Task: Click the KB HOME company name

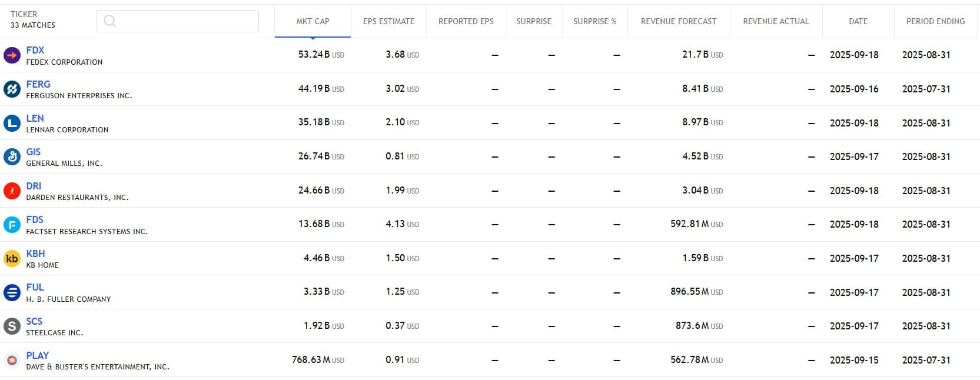Action: (x=42, y=265)
